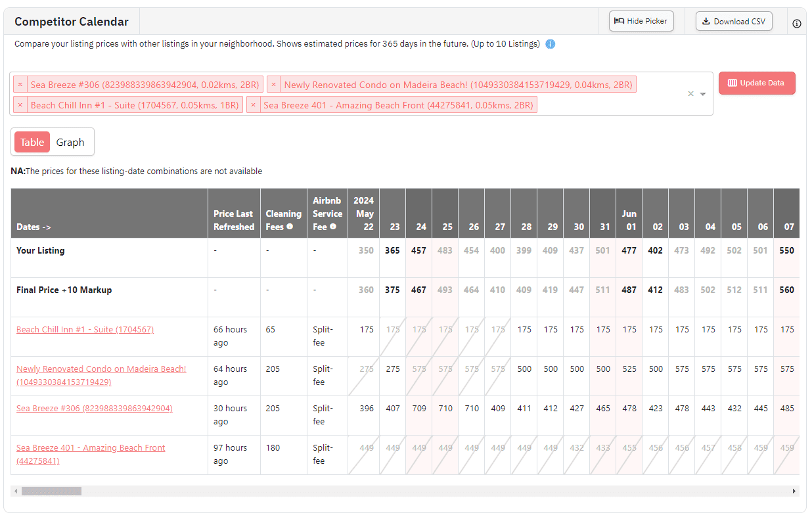Click the 2024 May 22 column header

(x=363, y=214)
